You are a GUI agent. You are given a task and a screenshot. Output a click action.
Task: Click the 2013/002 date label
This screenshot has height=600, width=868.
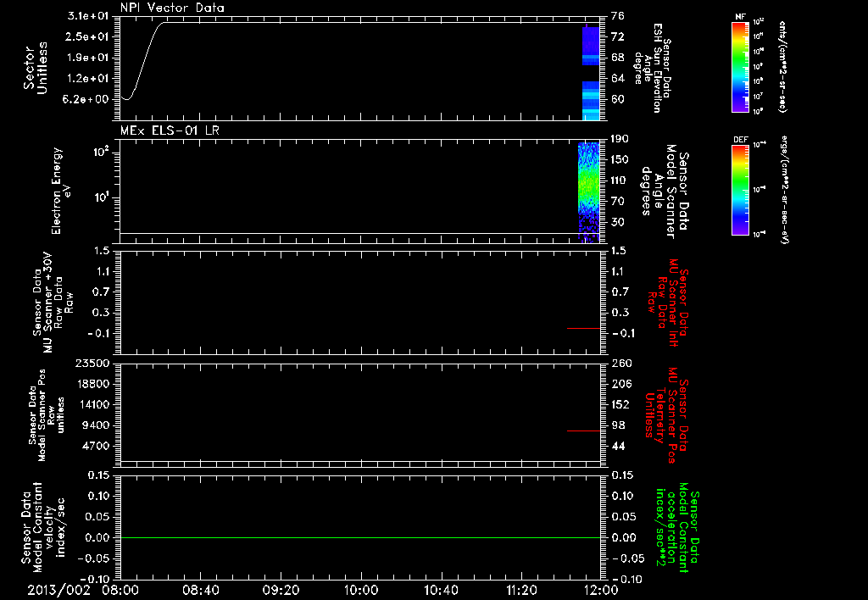click(x=58, y=590)
